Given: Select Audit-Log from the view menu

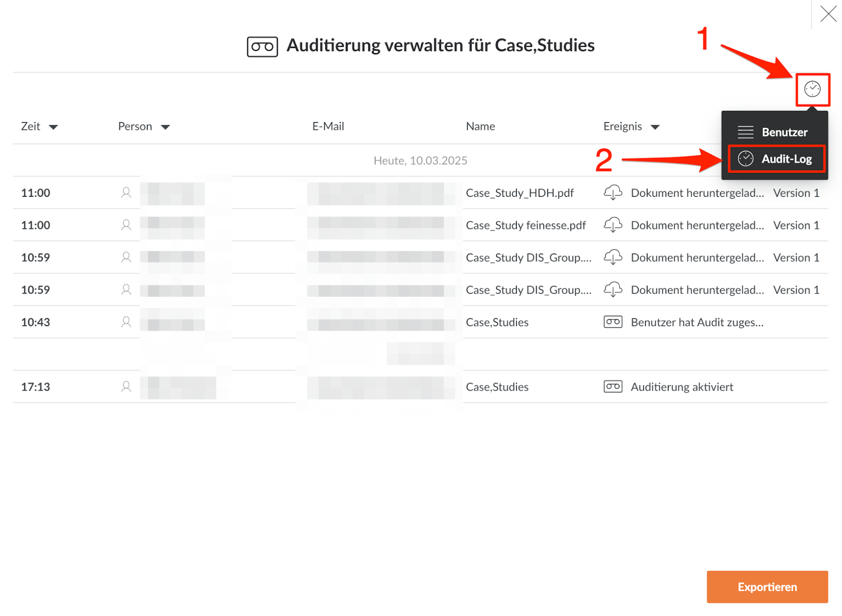Looking at the screenshot, I should 776,159.
